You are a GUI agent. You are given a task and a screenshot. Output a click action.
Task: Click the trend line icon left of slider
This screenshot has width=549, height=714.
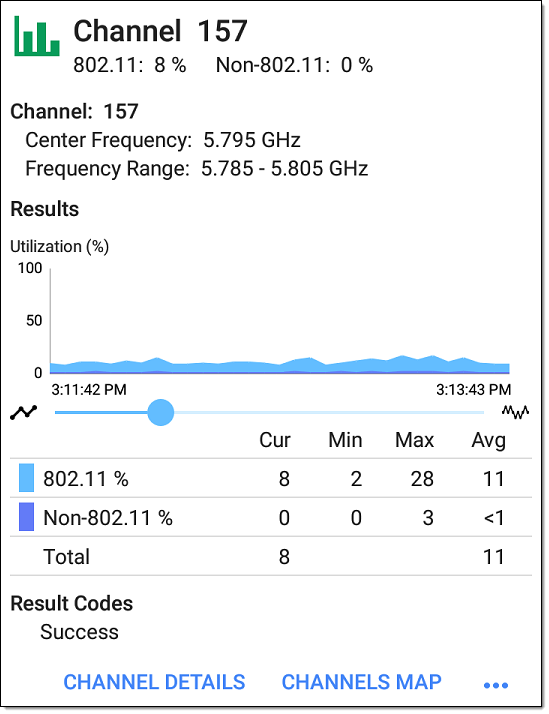(x=24, y=412)
